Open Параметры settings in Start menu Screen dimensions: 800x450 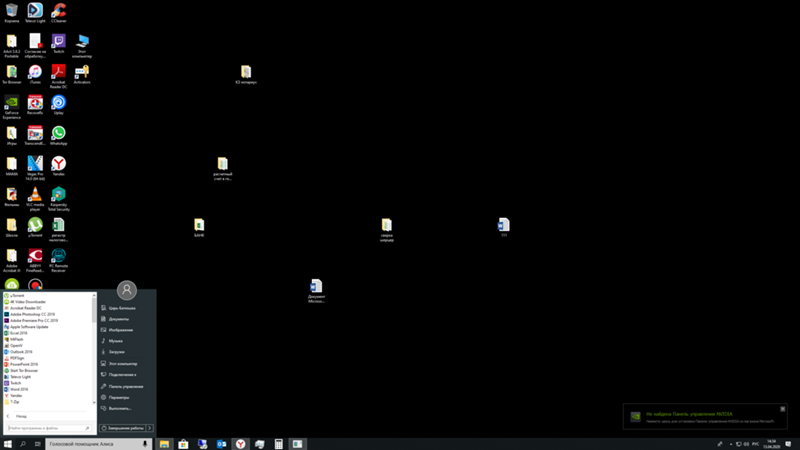(118, 397)
